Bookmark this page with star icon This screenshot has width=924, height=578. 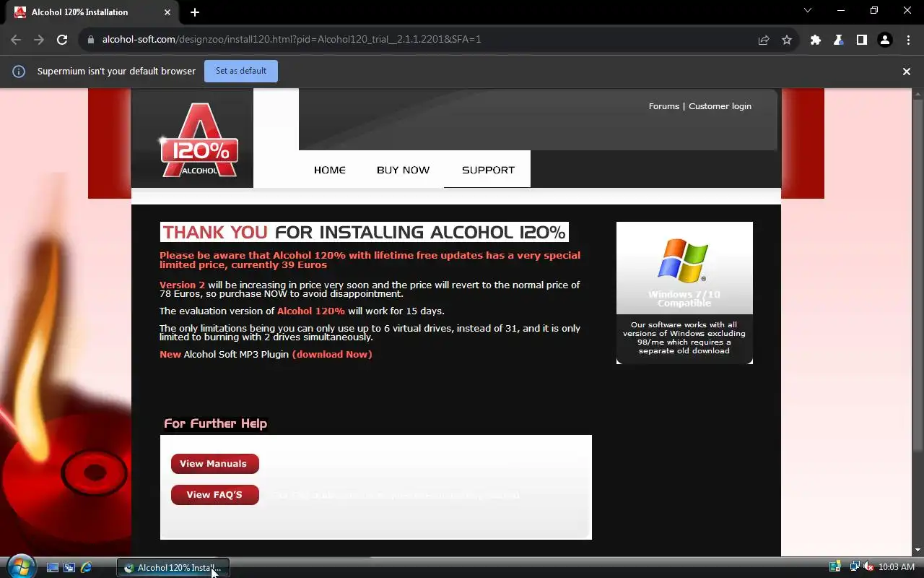(787, 40)
